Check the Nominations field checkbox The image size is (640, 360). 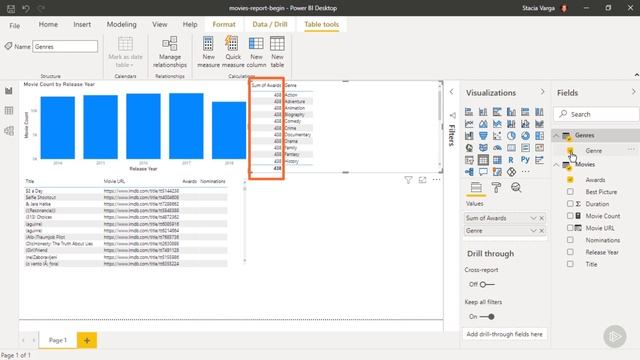click(570, 240)
